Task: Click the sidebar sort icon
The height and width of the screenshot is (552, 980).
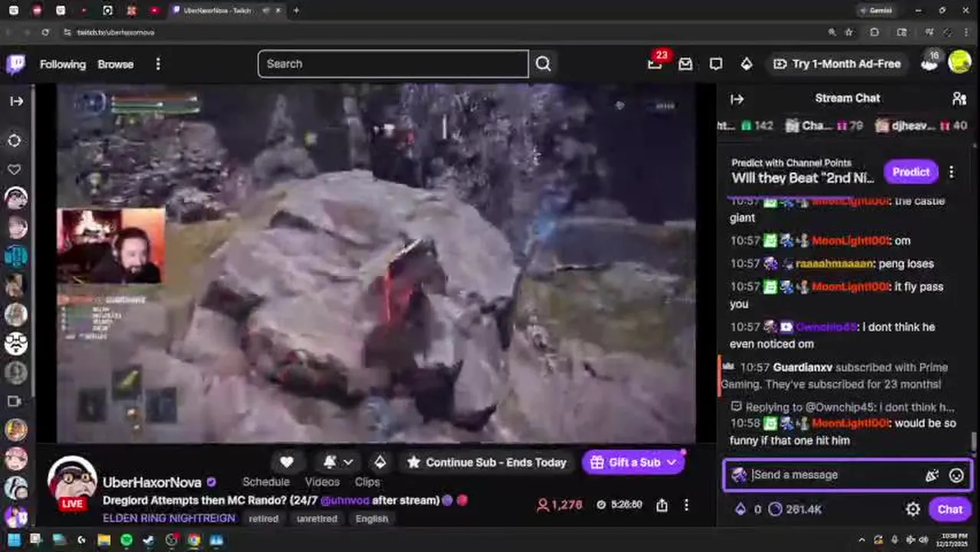Action: [x=15, y=140]
